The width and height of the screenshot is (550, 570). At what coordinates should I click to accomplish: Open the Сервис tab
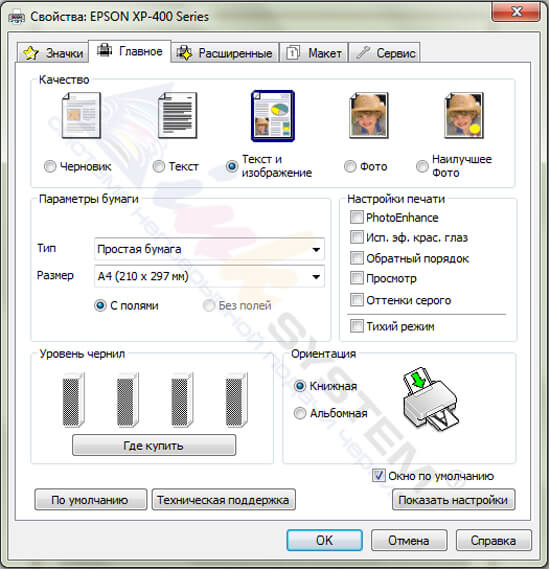[385, 53]
